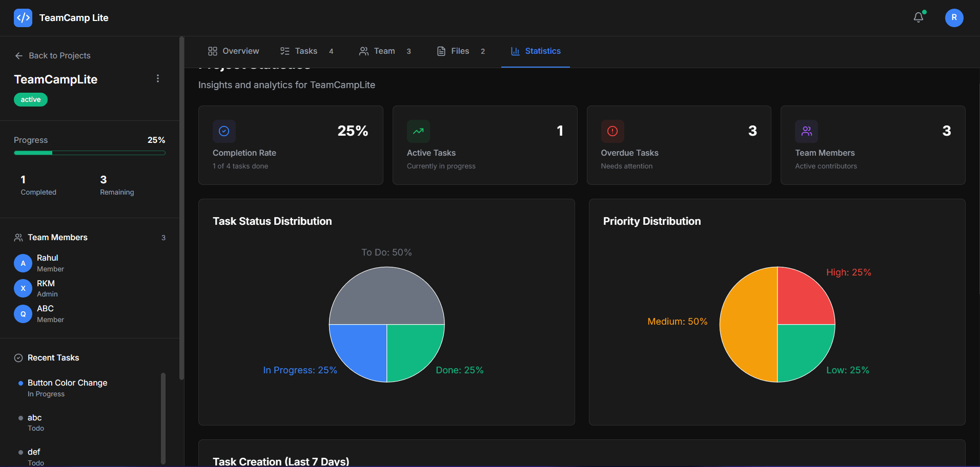Image resolution: width=980 pixels, height=467 pixels.
Task: Click the ABC member name
Action: pos(45,309)
